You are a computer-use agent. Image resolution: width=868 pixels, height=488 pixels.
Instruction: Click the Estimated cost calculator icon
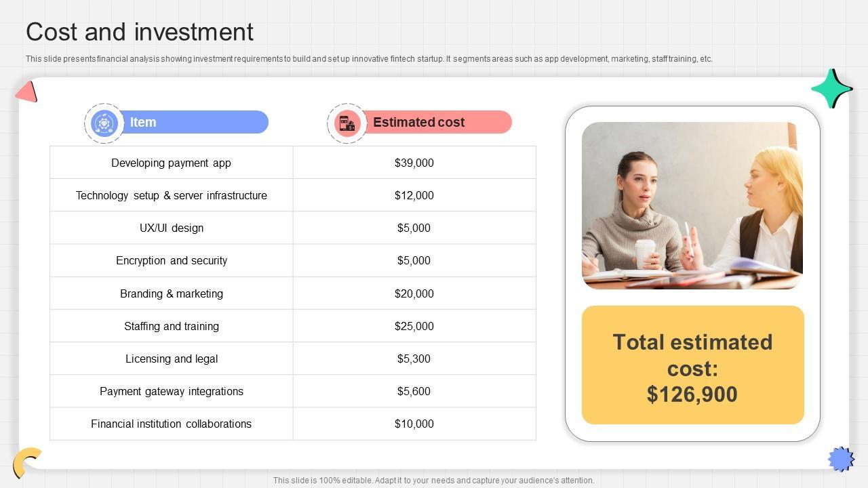pyautogui.click(x=347, y=123)
